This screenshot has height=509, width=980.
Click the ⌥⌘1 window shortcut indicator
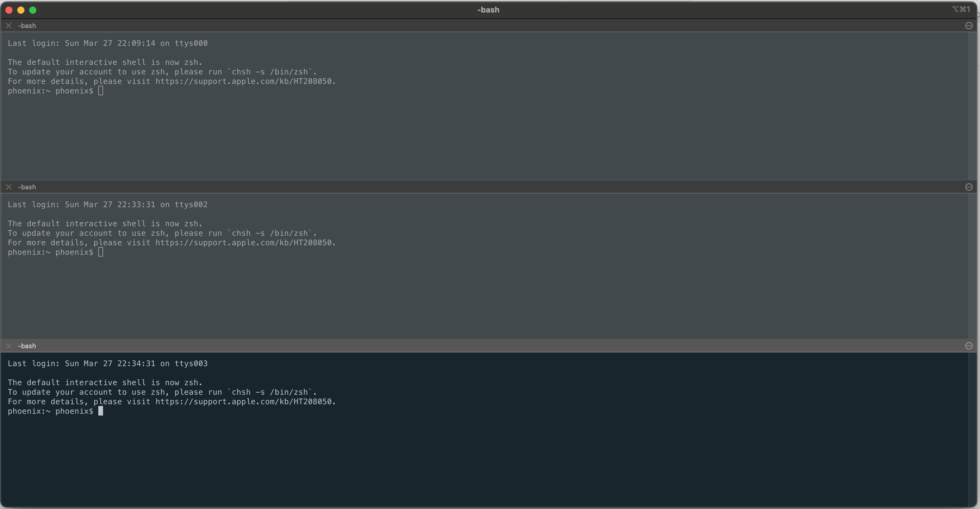961,9
